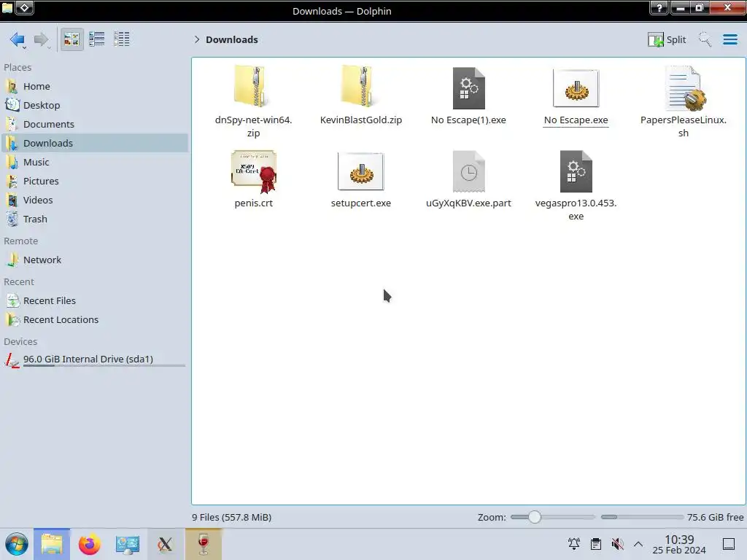The image size is (747, 560).
Task: Open Documents in Places
Action: [94, 124]
